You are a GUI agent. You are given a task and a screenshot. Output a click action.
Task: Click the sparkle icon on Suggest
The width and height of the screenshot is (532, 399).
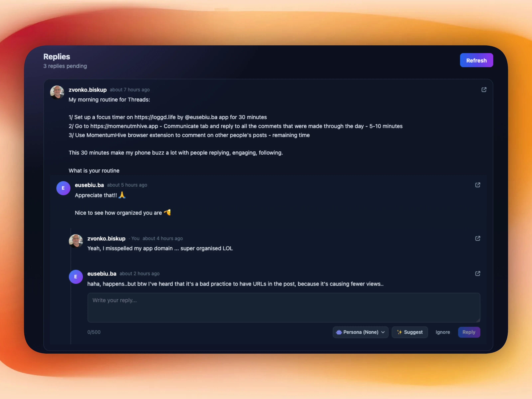click(x=399, y=332)
